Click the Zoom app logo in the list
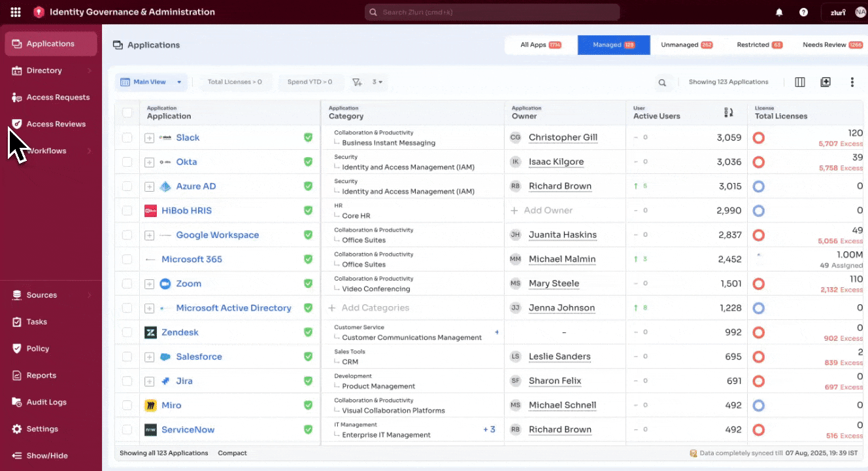The height and width of the screenshot is (471, 868). pos(165,283)
